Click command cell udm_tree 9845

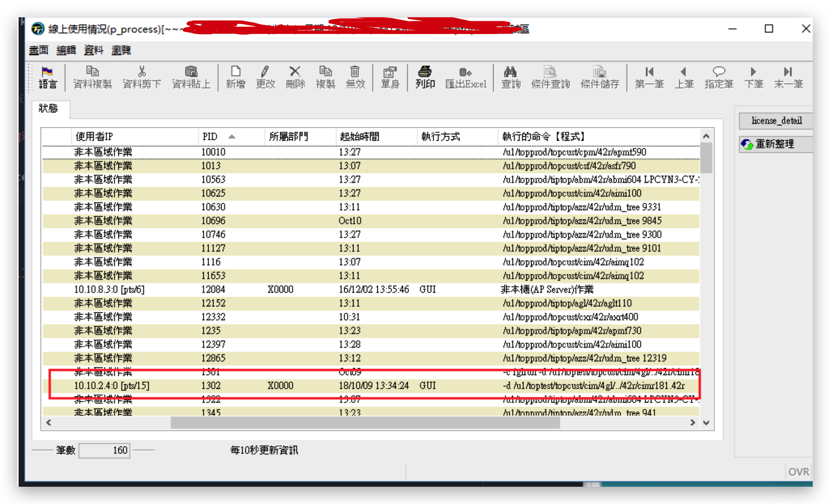pos(582,220)
